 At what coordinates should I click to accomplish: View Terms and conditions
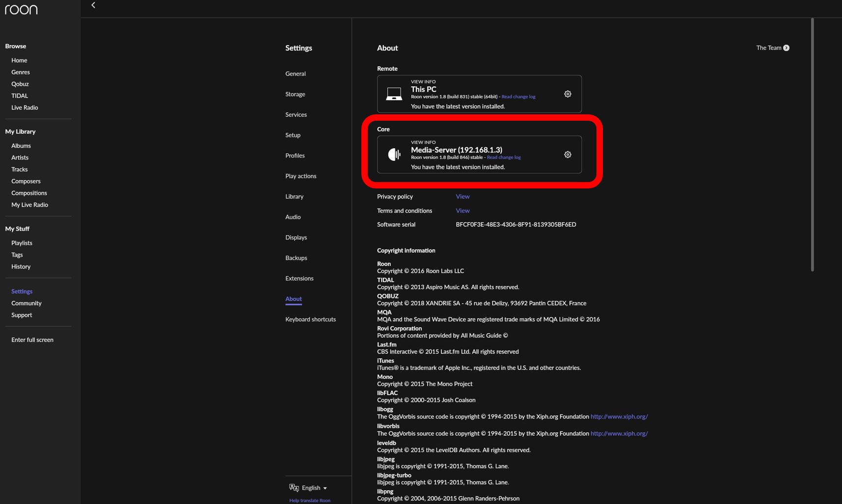(462, 211)
